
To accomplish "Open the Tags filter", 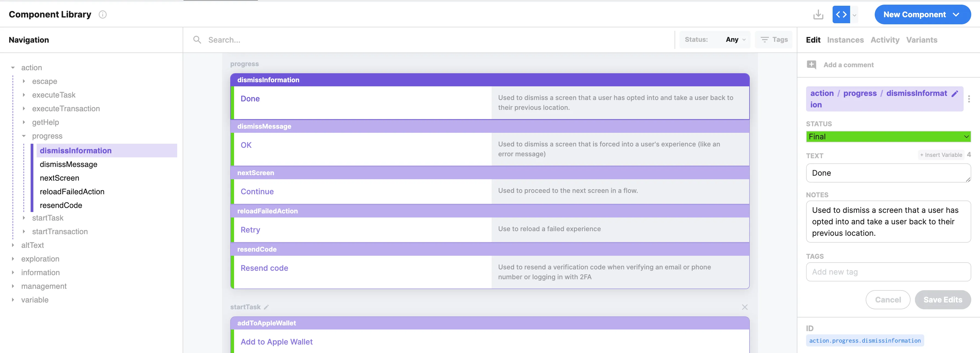I will (774, 40).
